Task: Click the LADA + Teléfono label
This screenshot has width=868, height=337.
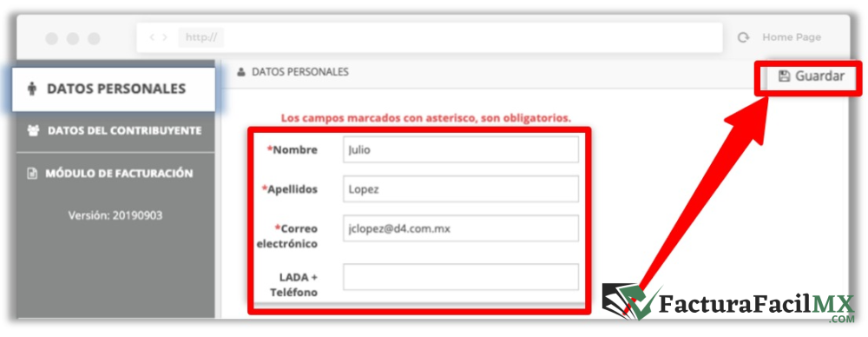Action: point(293,284)
